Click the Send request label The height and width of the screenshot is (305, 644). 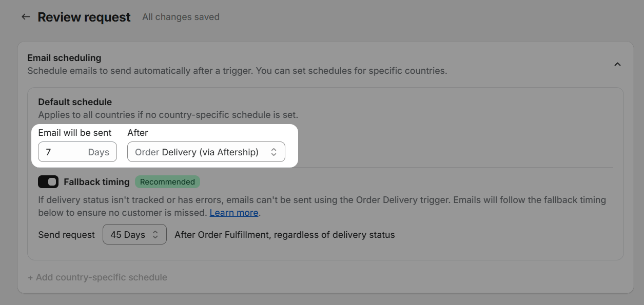(67, 235)
